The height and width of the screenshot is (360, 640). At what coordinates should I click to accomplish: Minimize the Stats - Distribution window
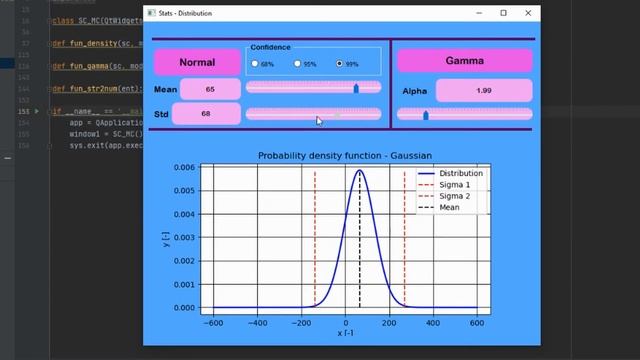point(479,13)
